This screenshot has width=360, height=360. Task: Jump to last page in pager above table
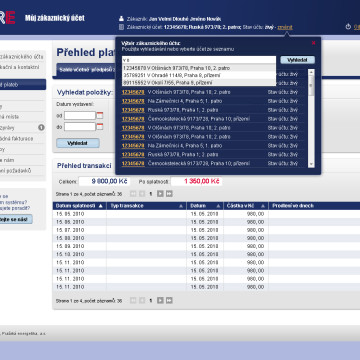point(169,194)
